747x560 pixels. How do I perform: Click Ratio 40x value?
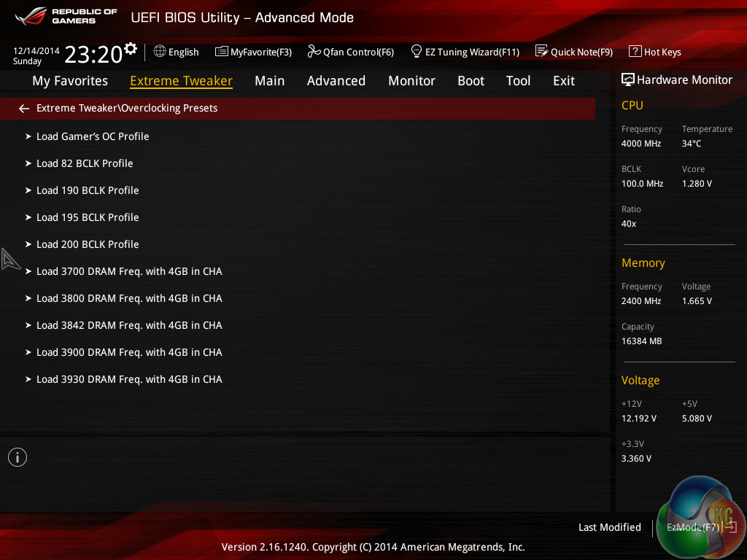point(628,223)
